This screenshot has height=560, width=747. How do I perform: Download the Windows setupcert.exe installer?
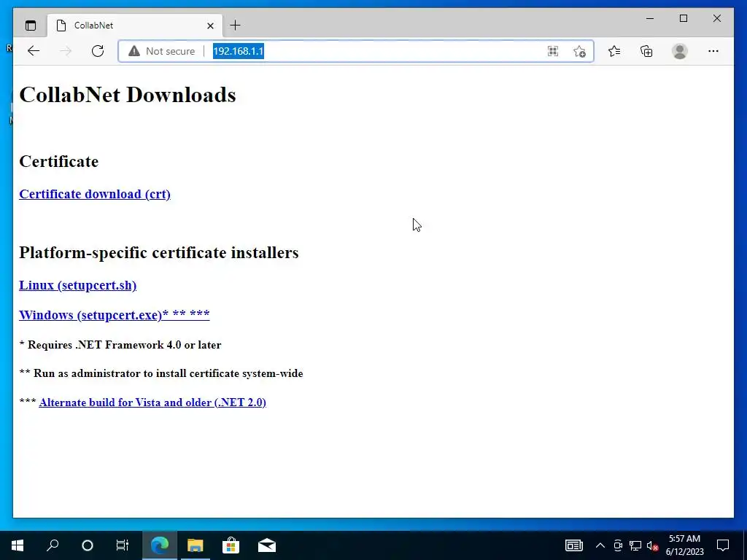pyautogui.click(x=115, y=315)
